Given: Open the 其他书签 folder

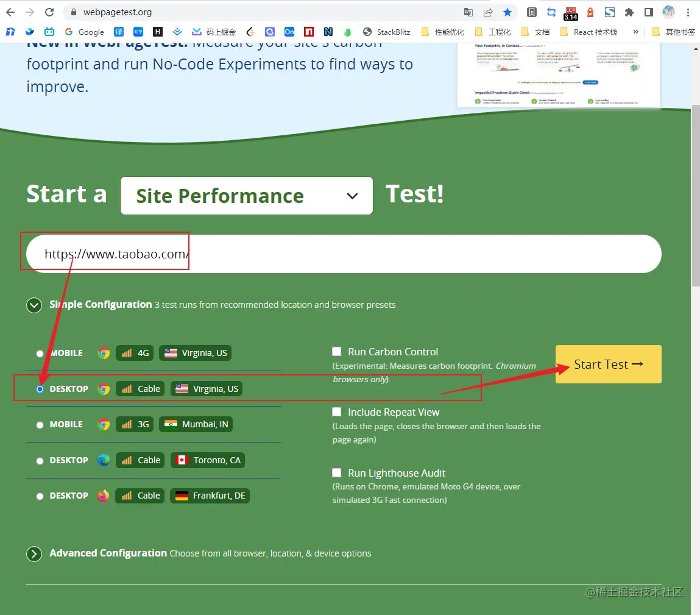Looking at the screenshot, I should coord(674,32).
